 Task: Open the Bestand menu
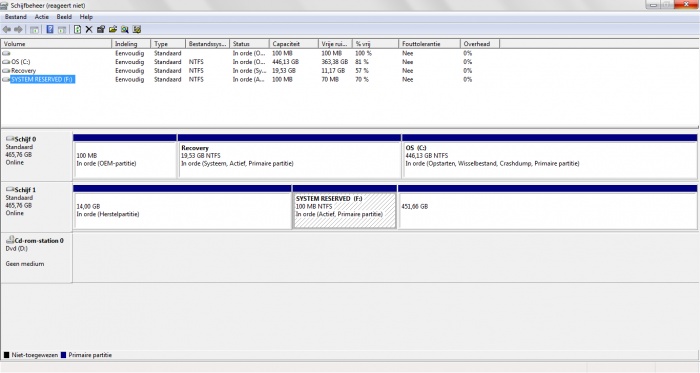tap(16, 17)
